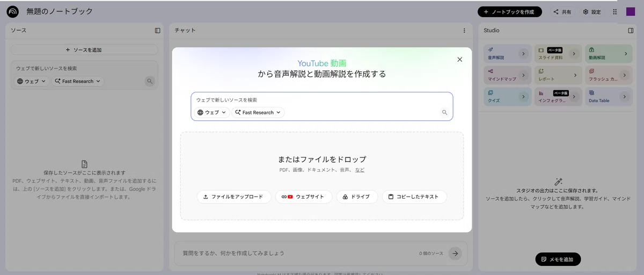
Task: Click the 0 個のソース counter text
Action: click(x=431, y=253)
